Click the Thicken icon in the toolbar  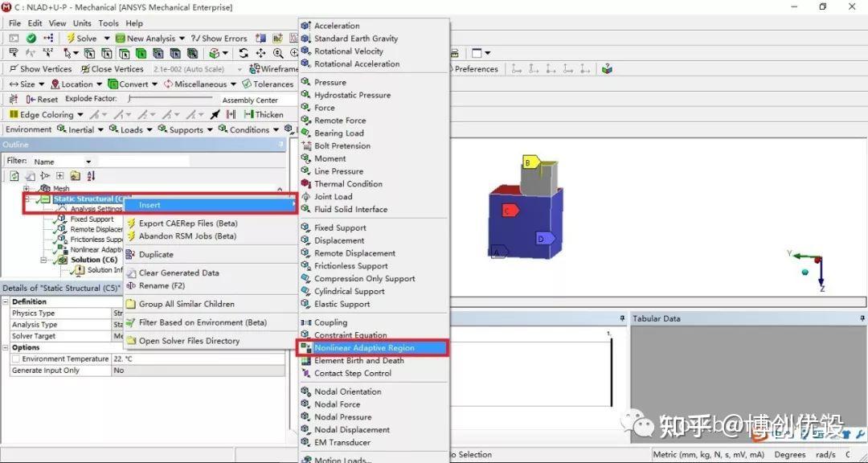pyautogui.click(x=268, y=114)
